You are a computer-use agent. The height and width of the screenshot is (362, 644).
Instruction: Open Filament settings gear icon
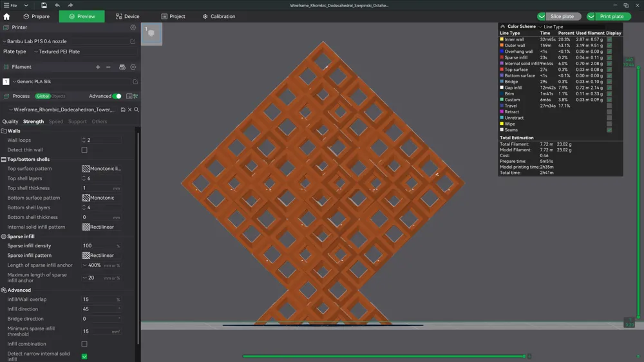(x=133, y=67)
